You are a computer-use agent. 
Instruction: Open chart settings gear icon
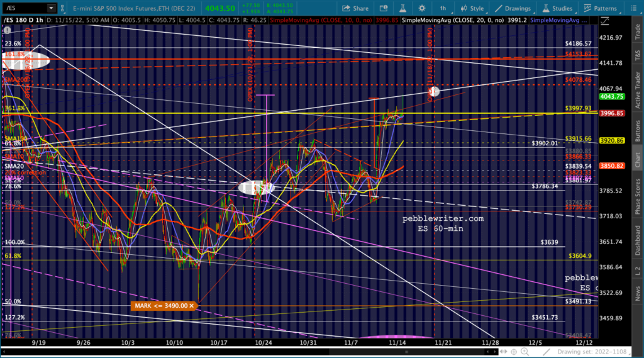(422, 8)
